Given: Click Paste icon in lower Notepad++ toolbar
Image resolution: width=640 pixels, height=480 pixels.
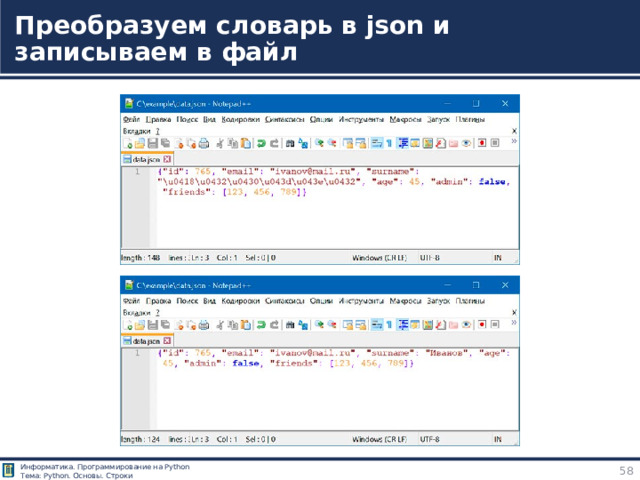Looking at the screenshot, I should point(245,325).
